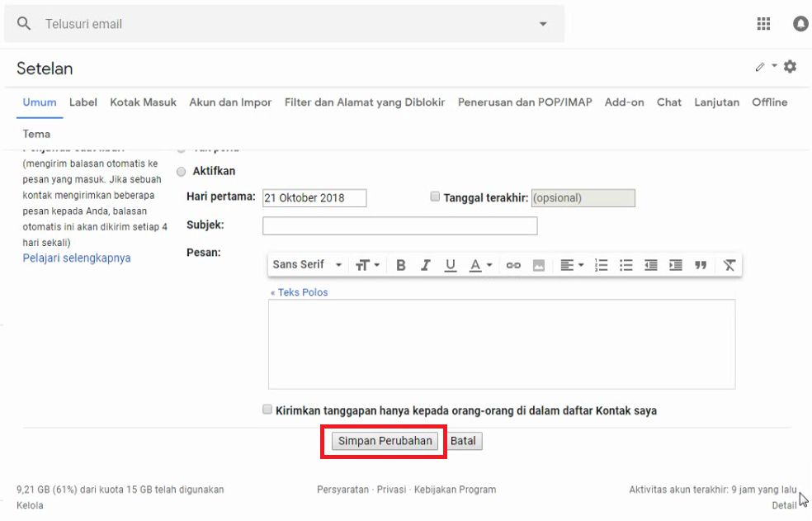
Task: Click the Telusuri email search field
Action: coord(285,24)
